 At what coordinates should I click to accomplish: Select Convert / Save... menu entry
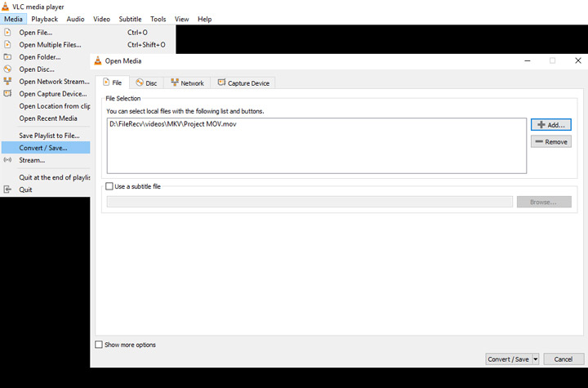click(46, 148)
